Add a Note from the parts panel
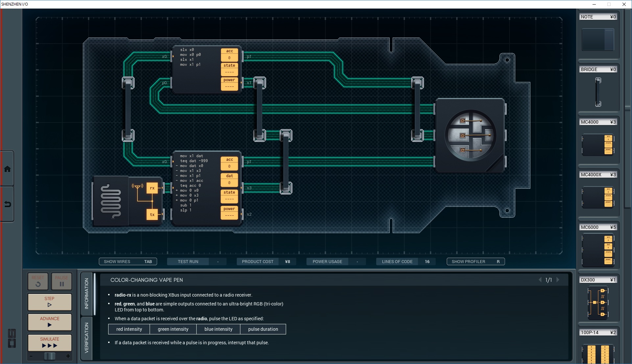This screenshot has height=364, width=632. point(598,39)
